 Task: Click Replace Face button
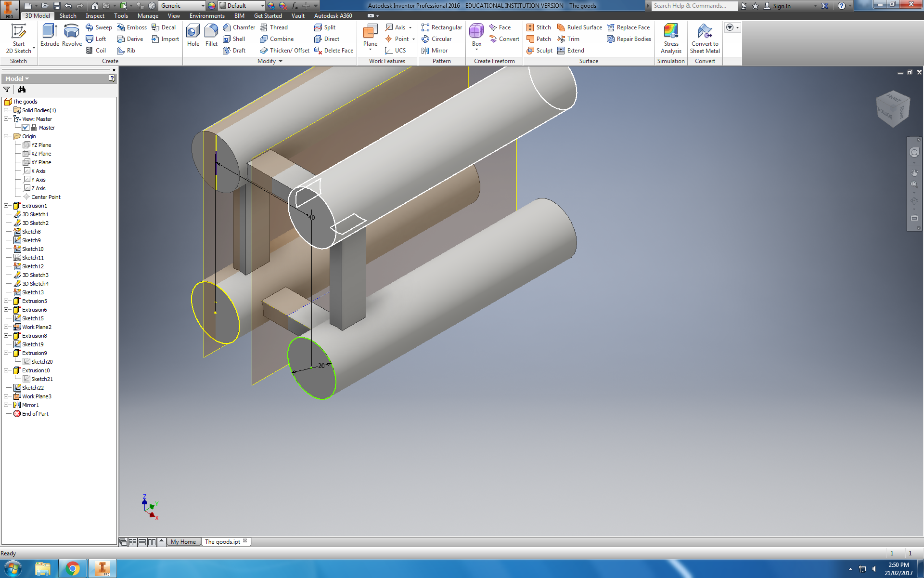point(629,27)
